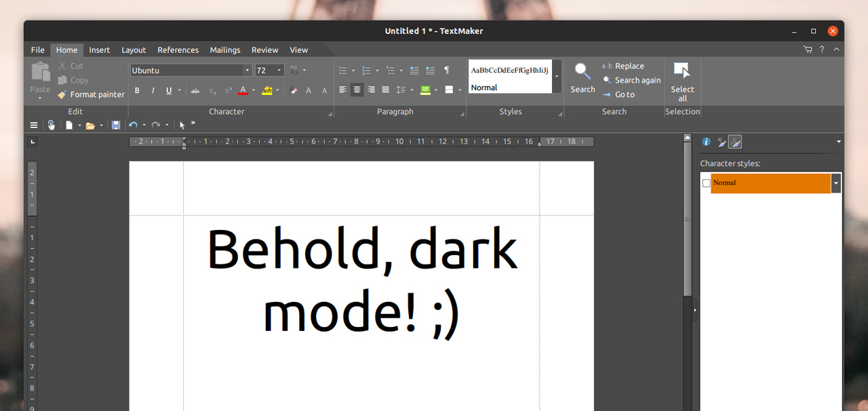This screenshot has width=868, height=411.
Task: Switch to the Insert ribbon tab
Action: tap(100, 50)
